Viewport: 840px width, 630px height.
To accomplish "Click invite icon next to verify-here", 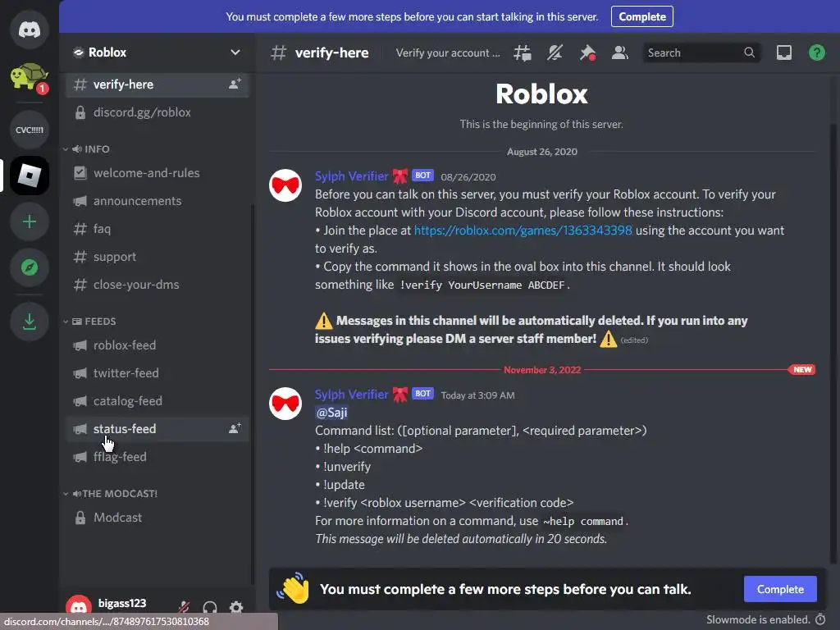I will click(x=235, y=84).
